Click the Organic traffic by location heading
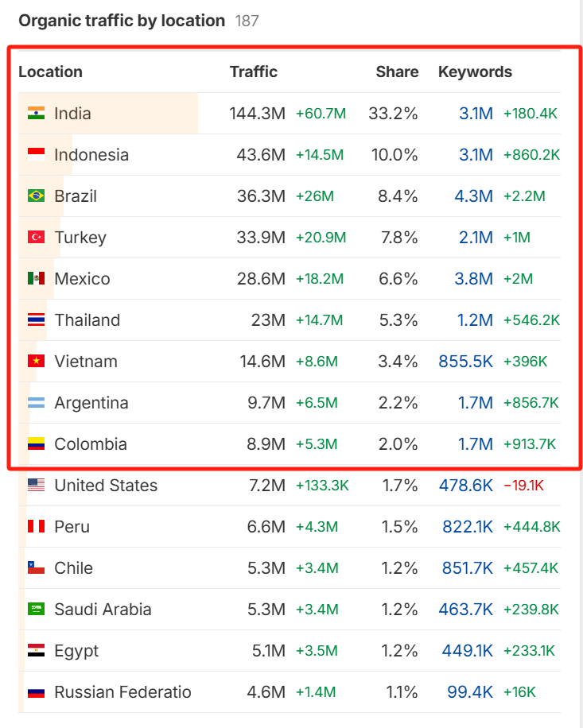This screenshot has width=583, height=728. click(x=122, y=21)
